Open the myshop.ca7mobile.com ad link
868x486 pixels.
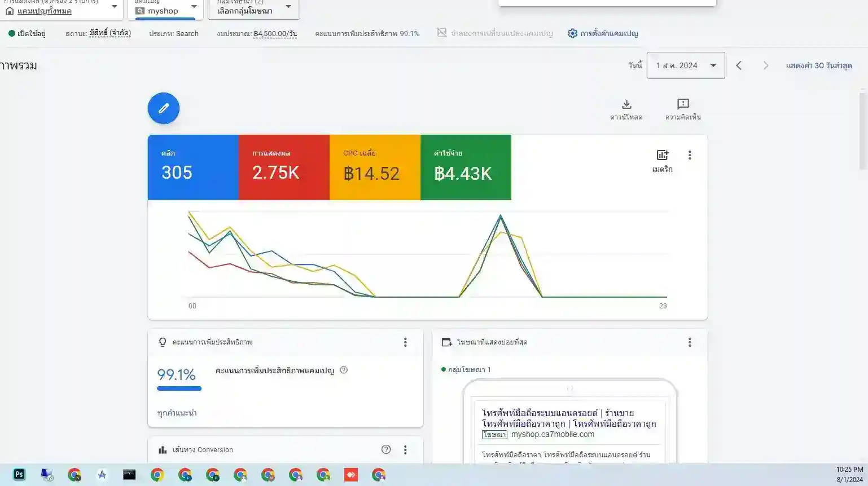pyautogui.click(x=552, y=434)
